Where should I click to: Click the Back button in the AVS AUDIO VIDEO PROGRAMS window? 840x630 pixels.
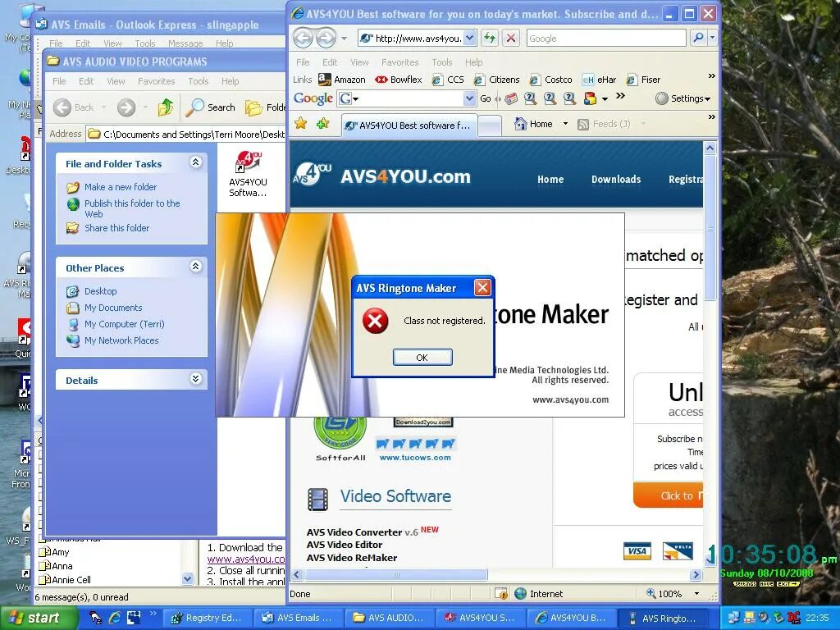click(x=73, y=107)
